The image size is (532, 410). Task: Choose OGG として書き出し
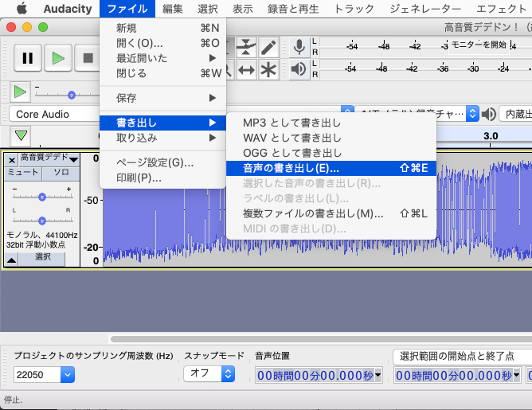tap(331, 153)
